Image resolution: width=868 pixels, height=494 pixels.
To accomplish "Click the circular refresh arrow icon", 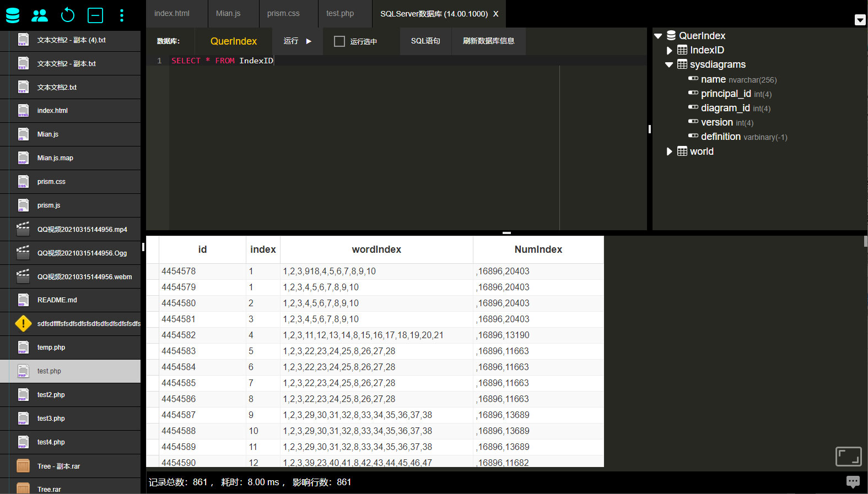I will (x=68, y=15).
